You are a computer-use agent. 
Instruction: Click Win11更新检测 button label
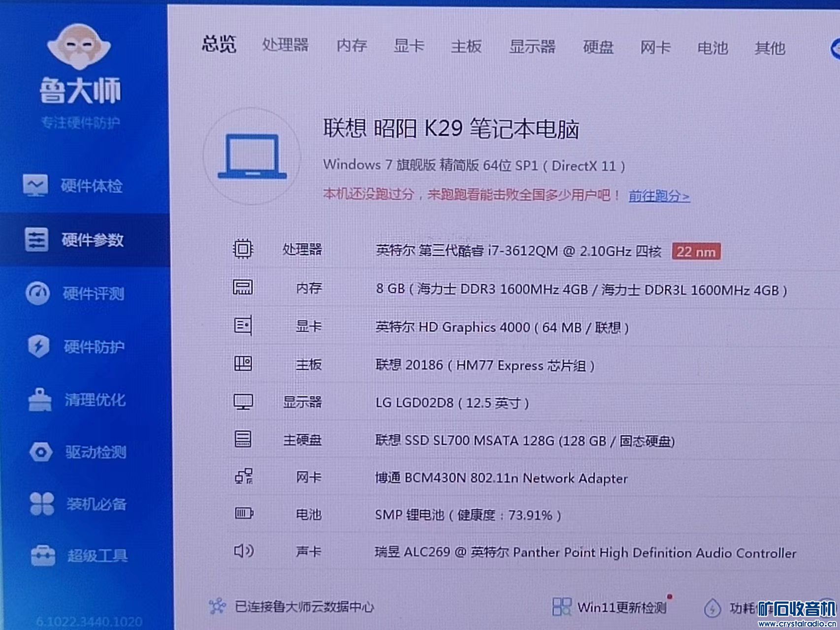(622, 607)
